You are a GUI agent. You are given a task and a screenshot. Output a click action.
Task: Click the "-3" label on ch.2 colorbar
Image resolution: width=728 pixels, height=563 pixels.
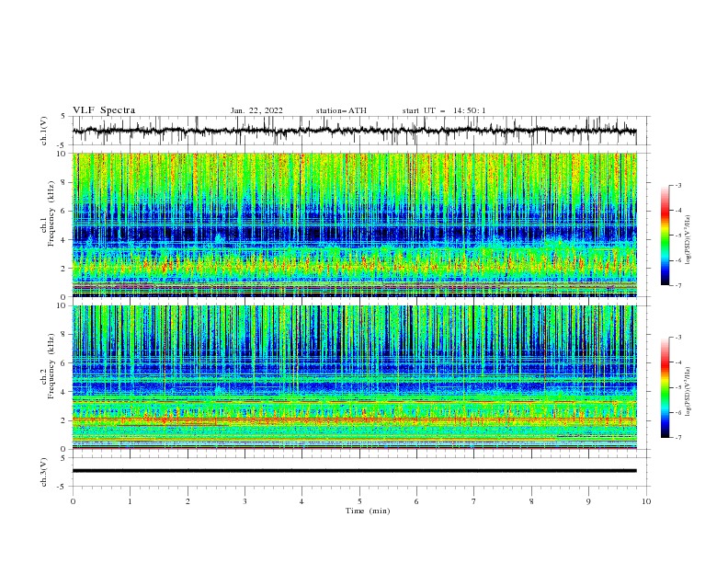pos(677,338)
